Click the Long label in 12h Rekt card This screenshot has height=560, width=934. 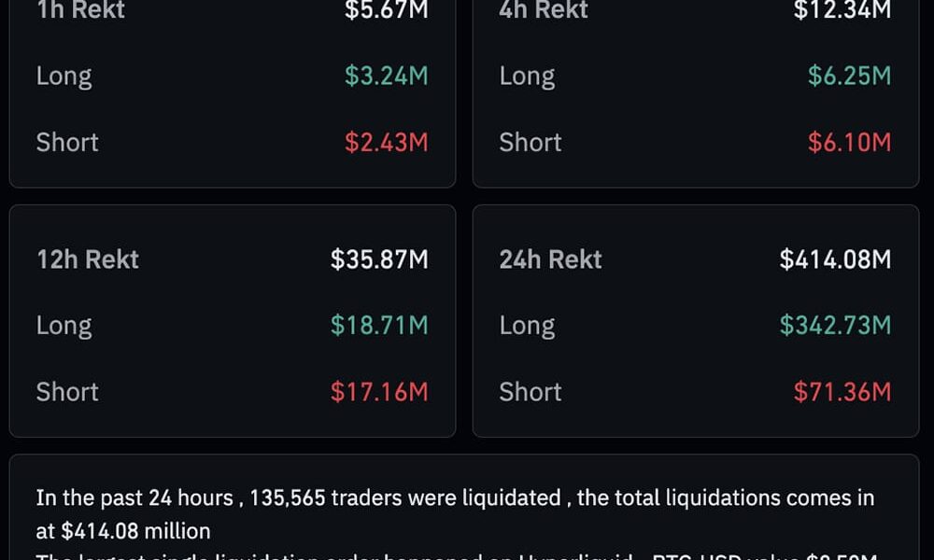(x=64, y=325)
